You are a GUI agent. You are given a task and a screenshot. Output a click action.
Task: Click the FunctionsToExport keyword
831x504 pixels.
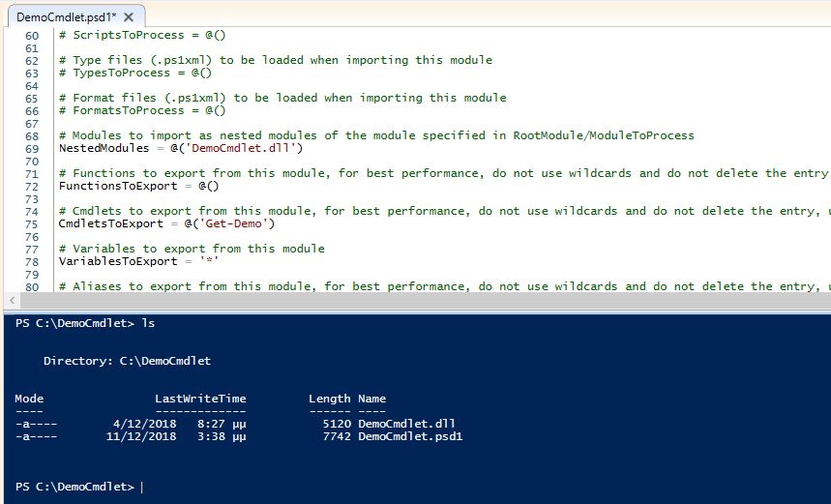click(118, 186)
